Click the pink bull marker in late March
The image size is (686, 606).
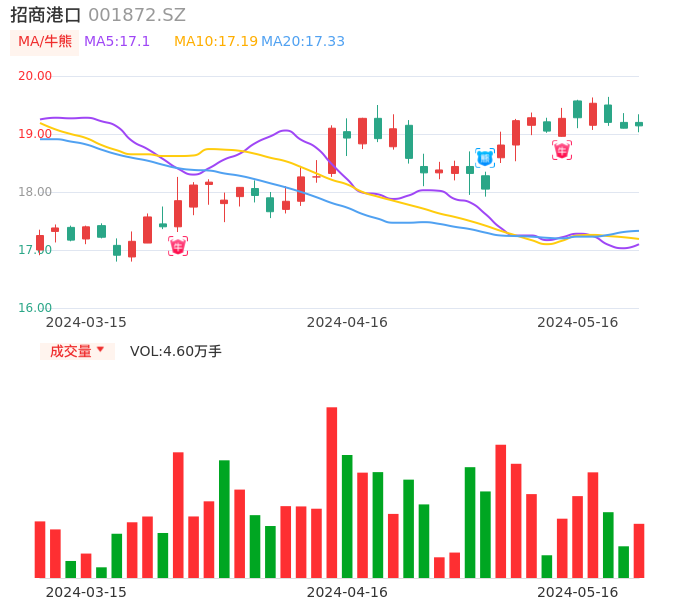point(178,246)
